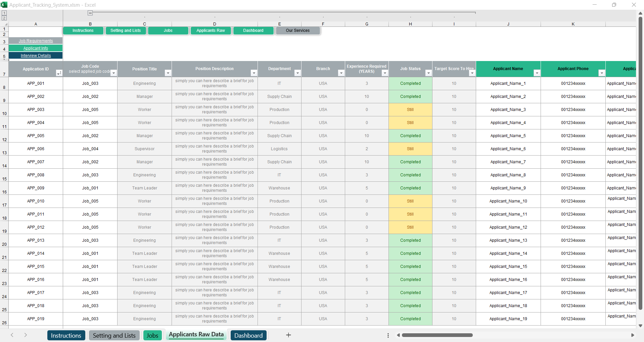
Task: Click the Applicants Raw navigation button
Action: pos(211,31)
